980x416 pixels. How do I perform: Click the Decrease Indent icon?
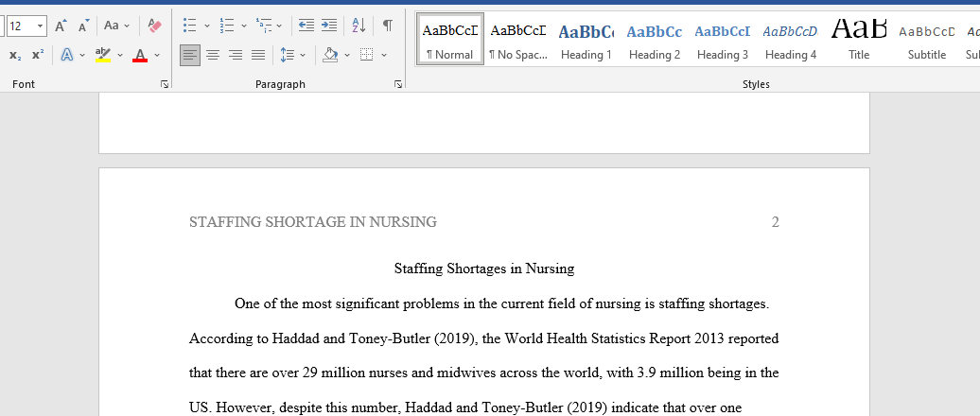[306, 26]
